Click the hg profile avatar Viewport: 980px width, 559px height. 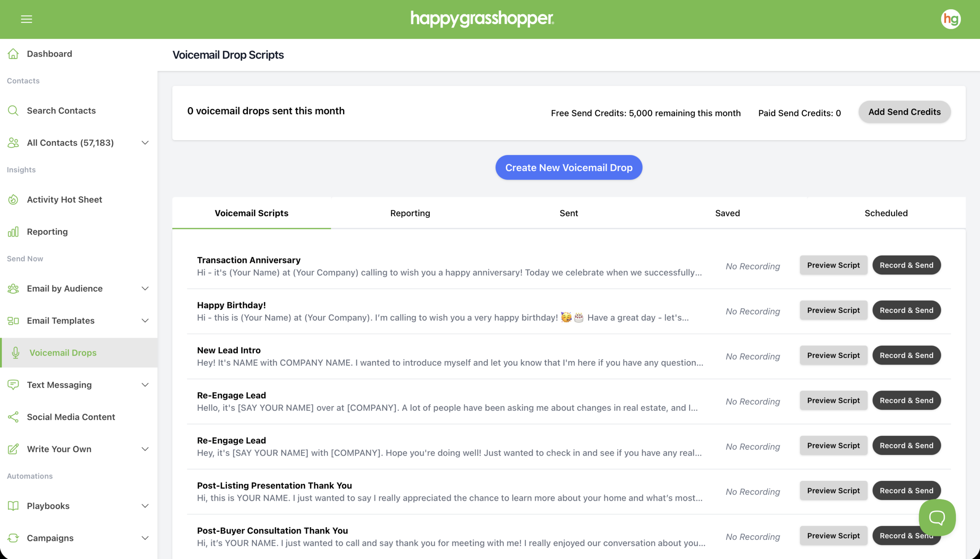951,19
